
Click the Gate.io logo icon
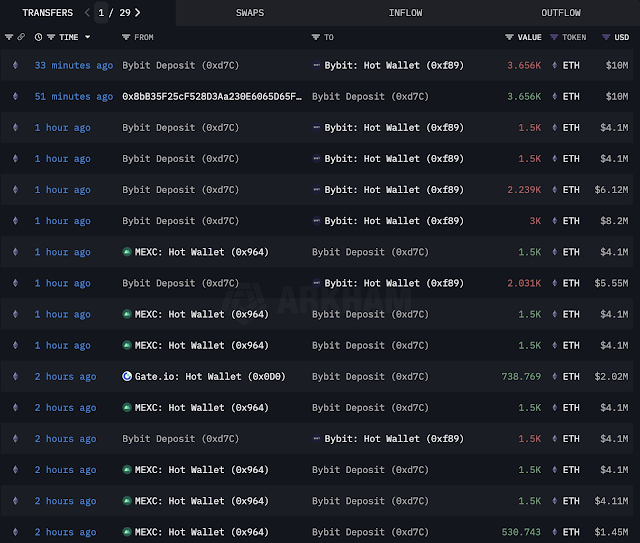coord(127,376)
